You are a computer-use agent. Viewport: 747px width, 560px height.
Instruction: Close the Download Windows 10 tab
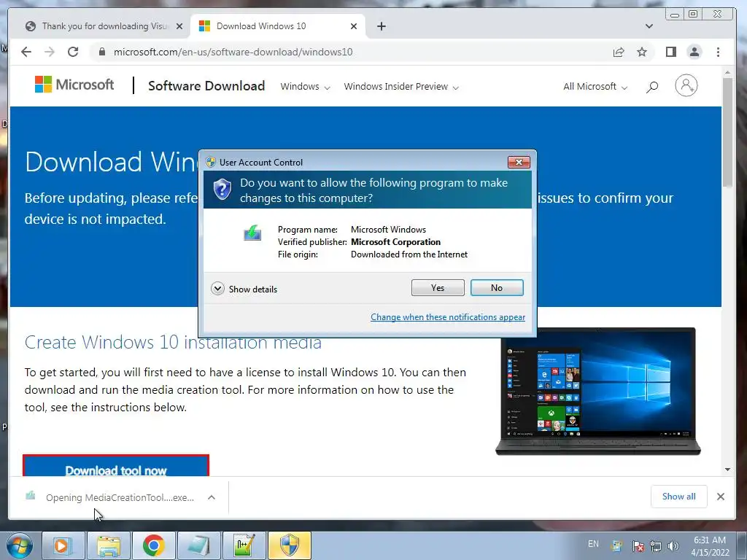[x=354, y=26]
